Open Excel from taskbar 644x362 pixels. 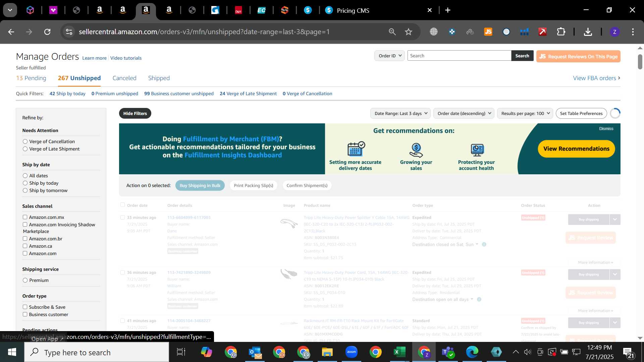point(399,352)
